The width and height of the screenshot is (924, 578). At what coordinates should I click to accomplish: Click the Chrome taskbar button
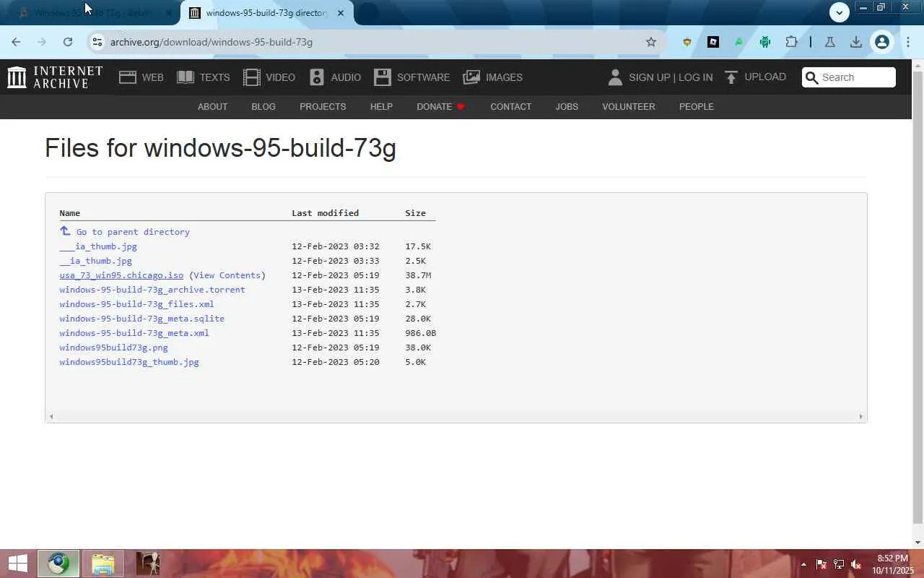click(58, 564)
